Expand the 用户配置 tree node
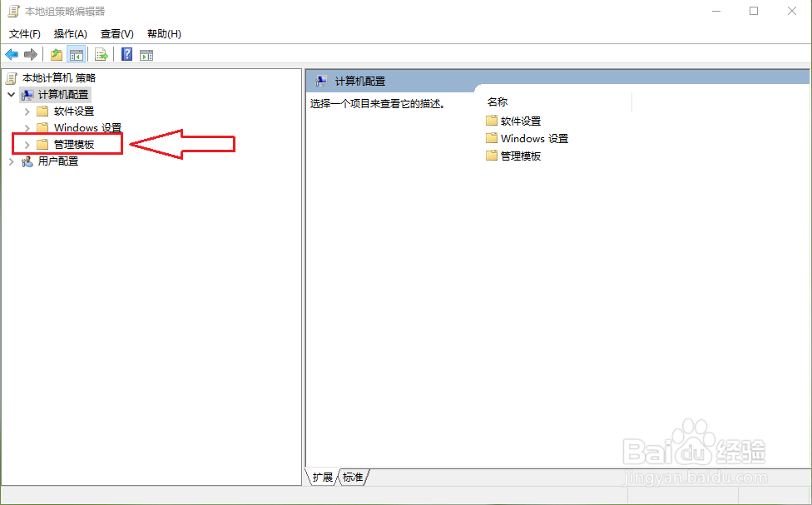This screenshot has width=812, height=505. tap(12, 161)
